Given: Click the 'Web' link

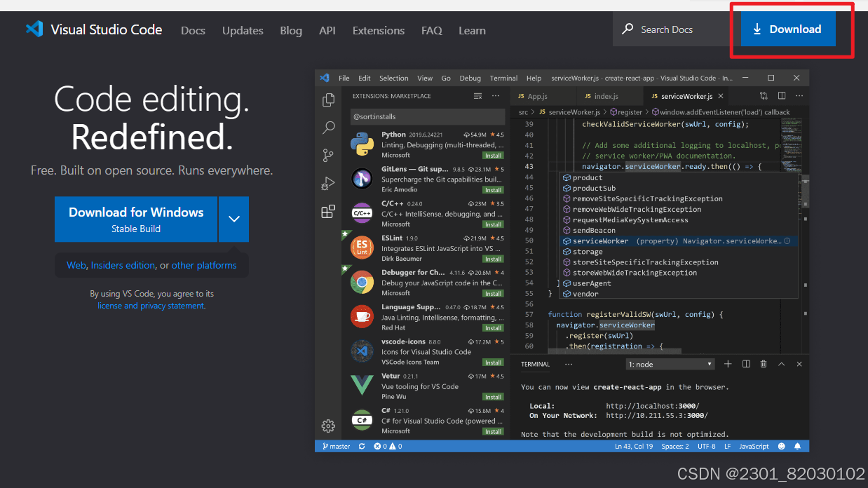Looking at the screenshot, I should [x=76, y=265].
